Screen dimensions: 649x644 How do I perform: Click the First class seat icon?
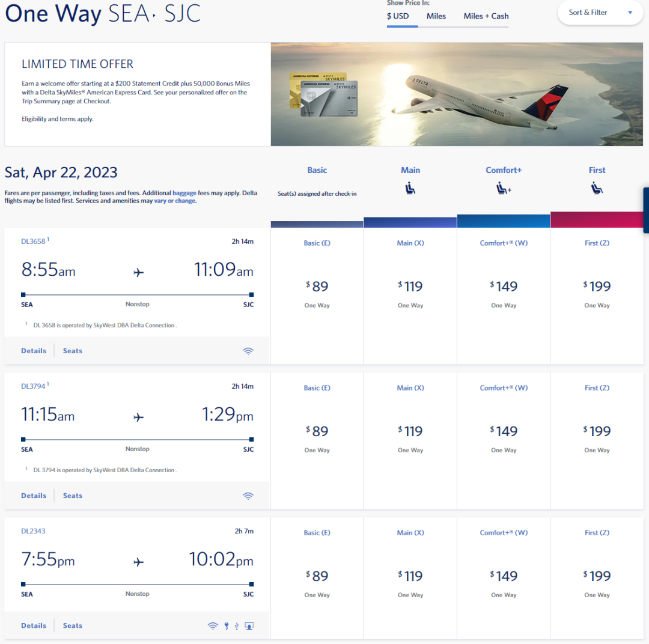pos(597,188)
